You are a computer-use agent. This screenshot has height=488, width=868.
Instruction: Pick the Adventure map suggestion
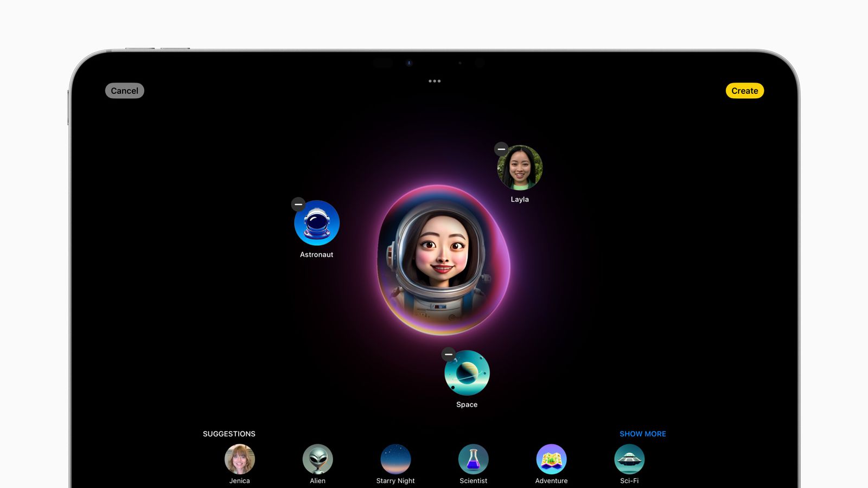pos(551,460)
